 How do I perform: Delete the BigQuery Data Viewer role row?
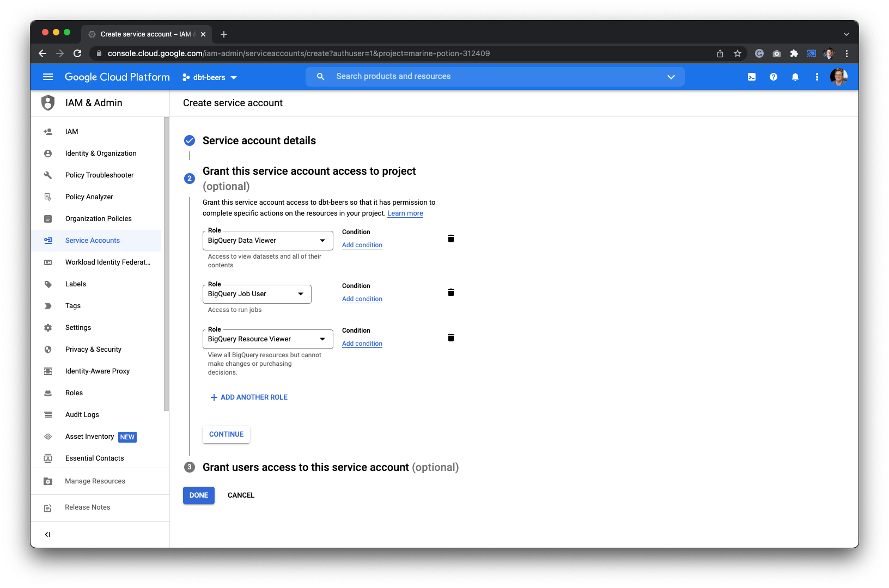tap(451, 238)
